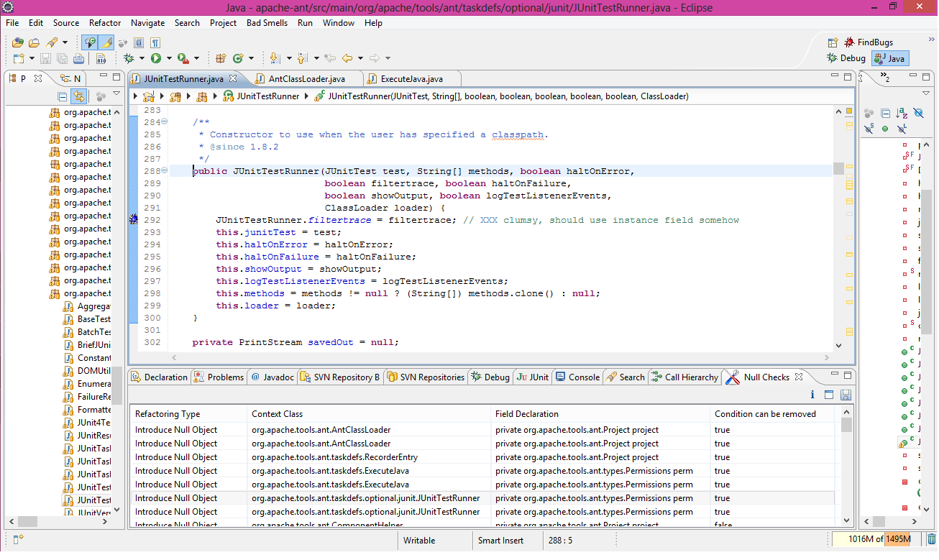The height and width of the screenshot is (560, 939).
Task: Go to Previous Annotation icon
Action: [301, 58]
